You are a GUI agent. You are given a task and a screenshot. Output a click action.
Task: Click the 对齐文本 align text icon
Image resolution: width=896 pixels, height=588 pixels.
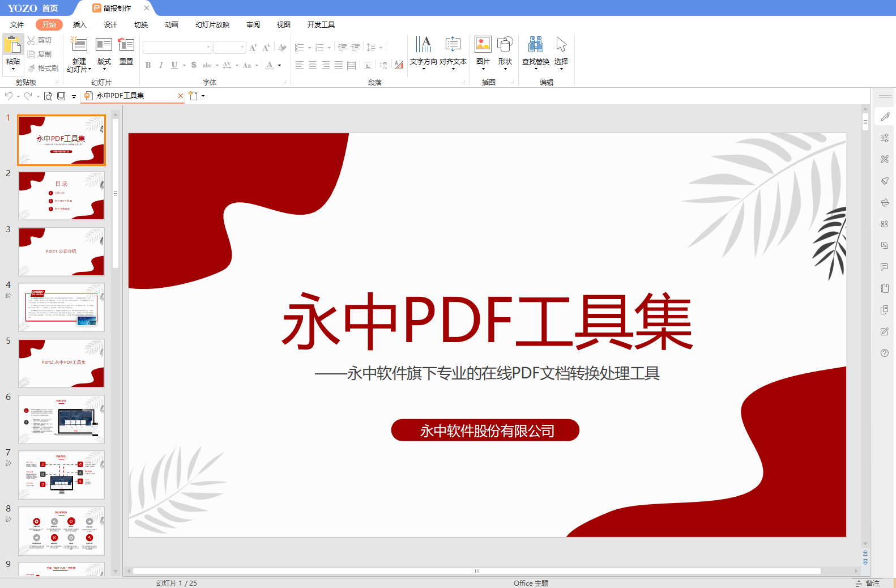tap(453, 45)
